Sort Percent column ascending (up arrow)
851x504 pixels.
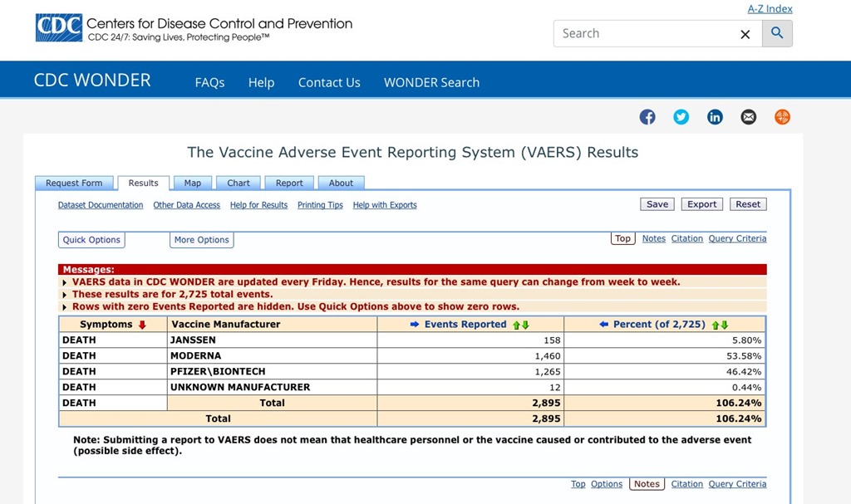click(x=716, y=325)
